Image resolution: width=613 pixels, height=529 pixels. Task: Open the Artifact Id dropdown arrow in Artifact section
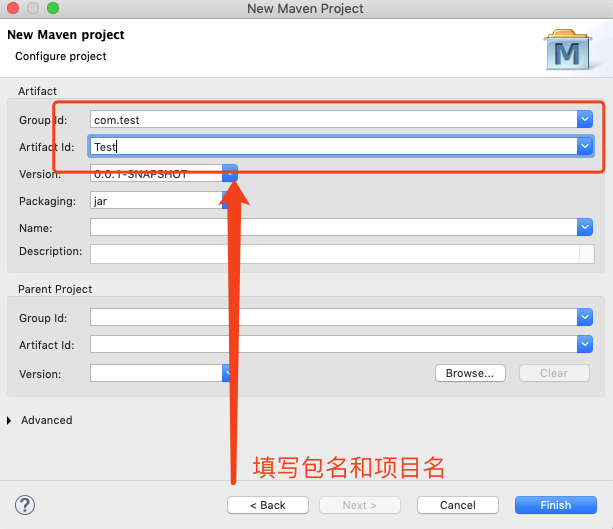click(585, 146)
